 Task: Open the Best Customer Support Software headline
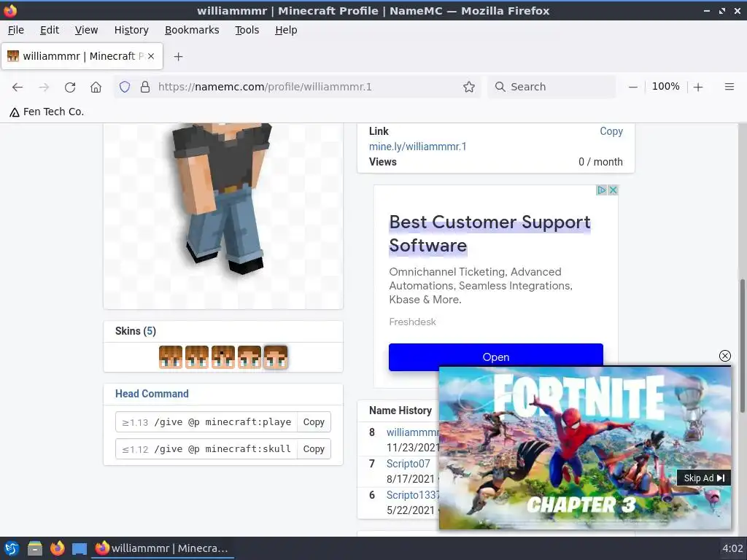click(489, 234)
